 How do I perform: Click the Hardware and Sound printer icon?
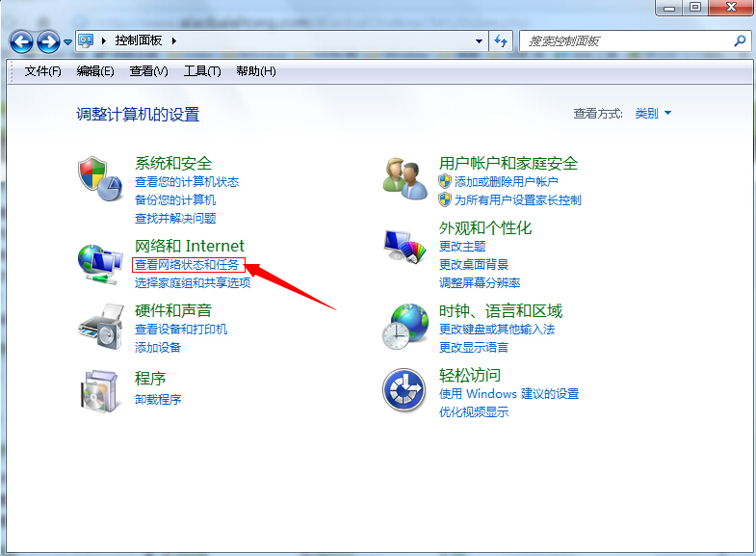click(99, 328)
